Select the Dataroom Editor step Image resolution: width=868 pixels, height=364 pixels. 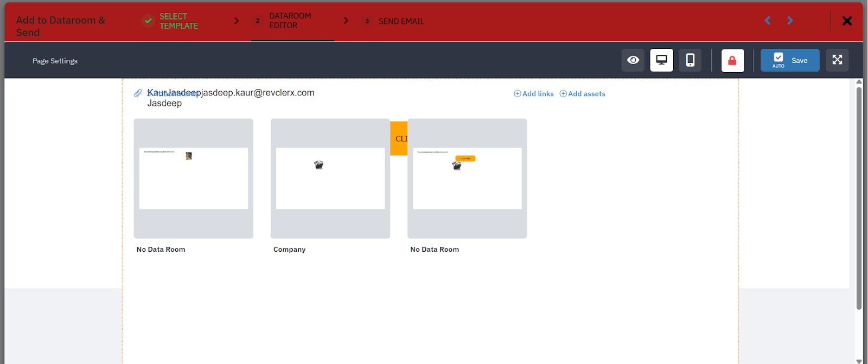290,21
